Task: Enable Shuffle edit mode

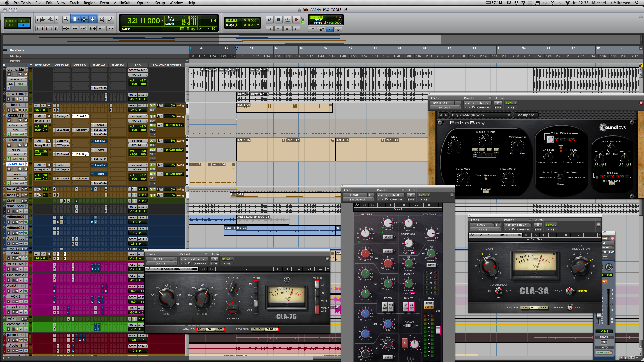Action: click(11, 21)
